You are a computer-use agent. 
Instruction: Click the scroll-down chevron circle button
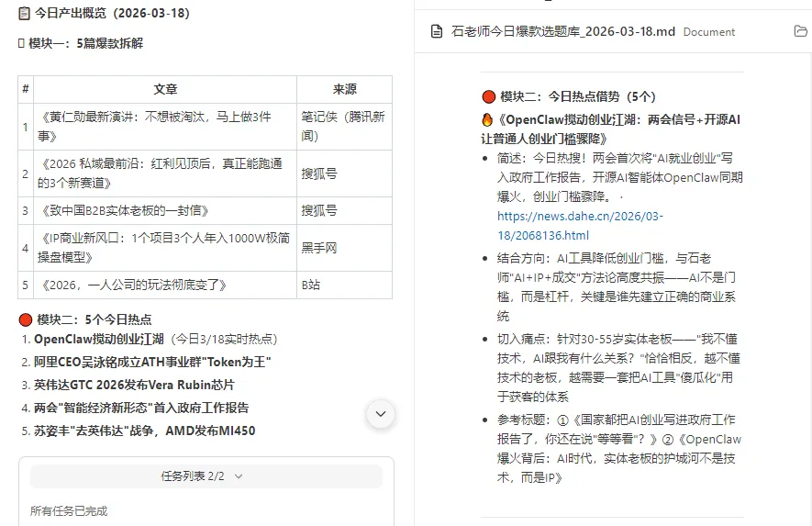tap(381, 414)
